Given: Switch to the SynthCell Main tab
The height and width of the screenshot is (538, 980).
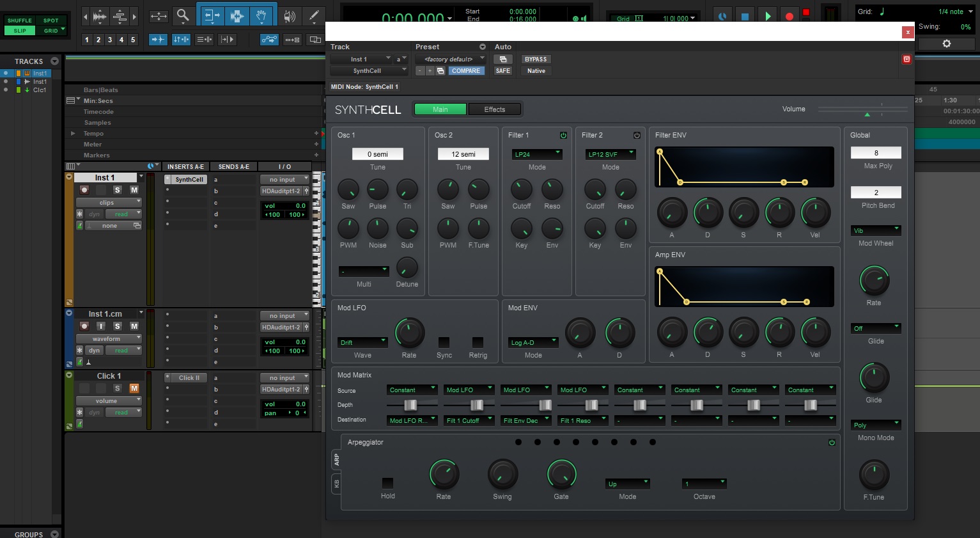Looking at the screenshot, I should 440,109.
